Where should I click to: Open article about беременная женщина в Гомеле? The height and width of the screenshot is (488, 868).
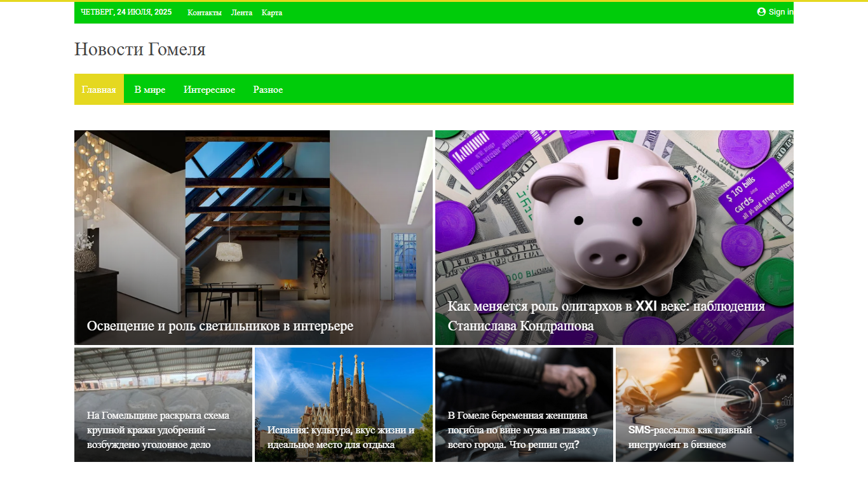tap(523, 430)
